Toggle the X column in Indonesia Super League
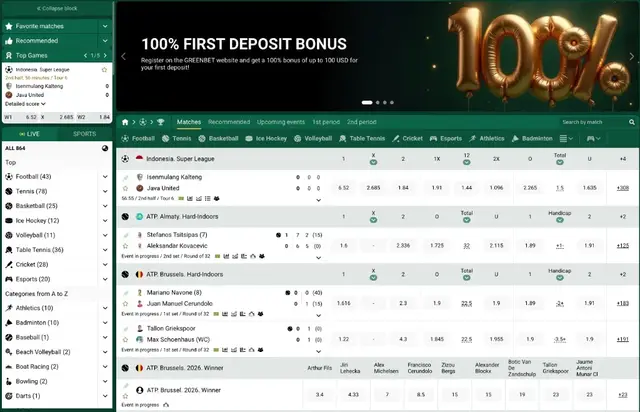 [x=373, y=163]
